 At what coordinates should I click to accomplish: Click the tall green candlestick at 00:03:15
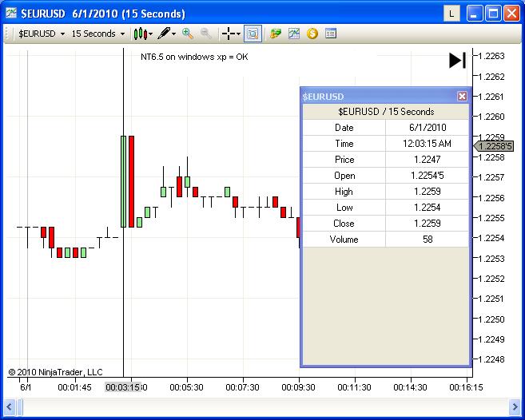(123, 182)
